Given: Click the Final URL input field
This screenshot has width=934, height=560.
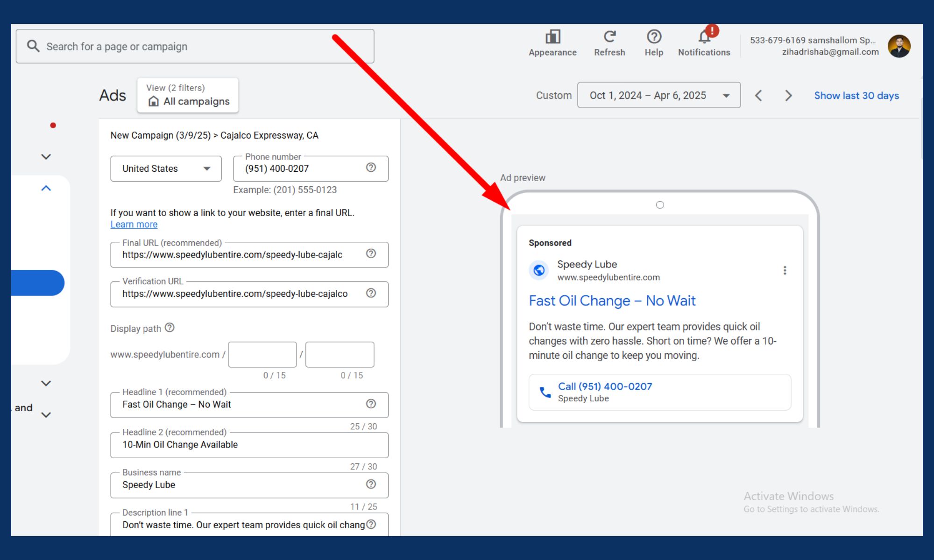Looking at the screenshot, I should click(249, 254).
